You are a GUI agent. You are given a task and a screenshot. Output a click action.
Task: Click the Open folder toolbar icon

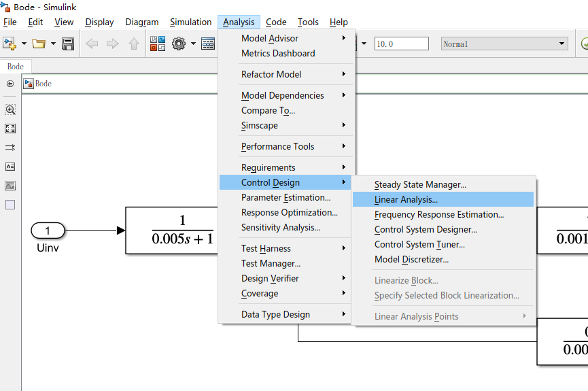pyautogui.click(x=39, y=44)
